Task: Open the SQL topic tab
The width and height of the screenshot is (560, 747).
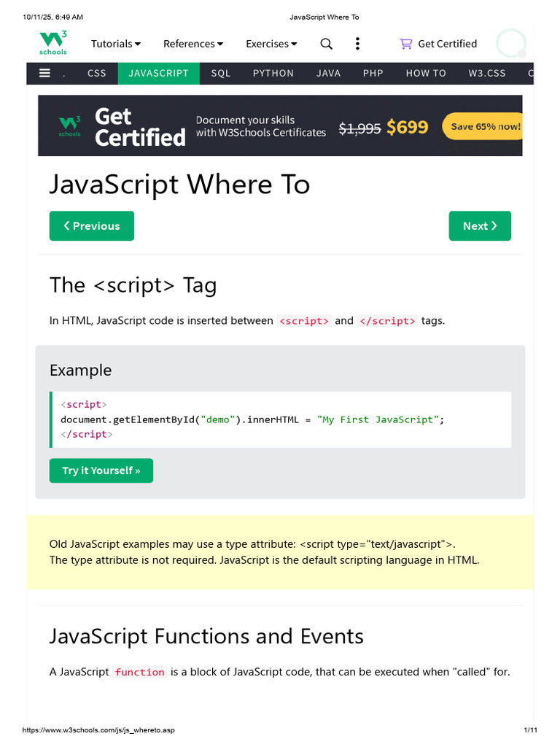Action: [x=220, y=74]
